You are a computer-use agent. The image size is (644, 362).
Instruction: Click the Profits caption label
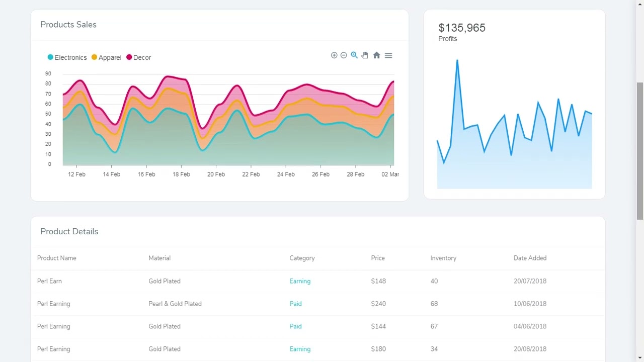[448, 39]
